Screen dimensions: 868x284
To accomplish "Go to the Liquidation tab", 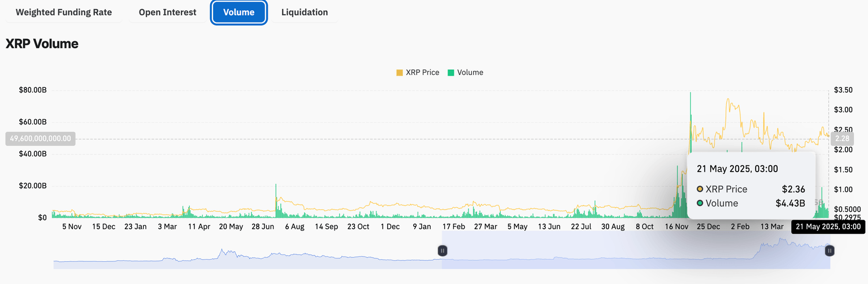I will (304, 12).
